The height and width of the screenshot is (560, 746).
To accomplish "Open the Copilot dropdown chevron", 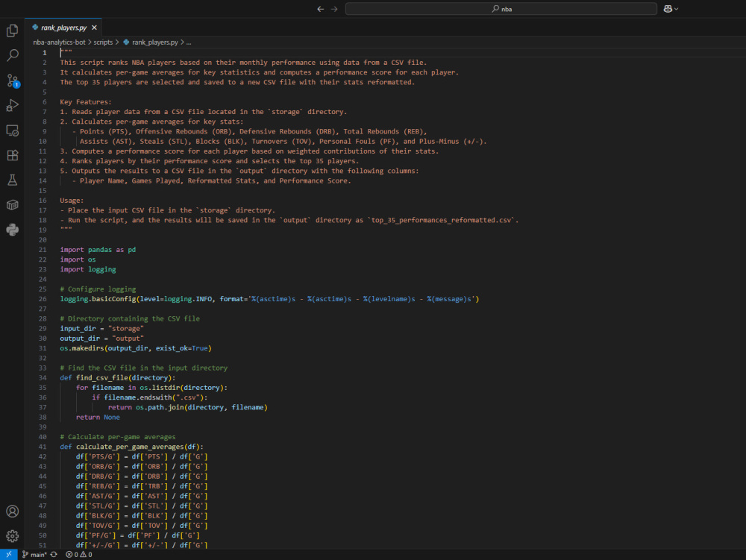I will (676, 9).
